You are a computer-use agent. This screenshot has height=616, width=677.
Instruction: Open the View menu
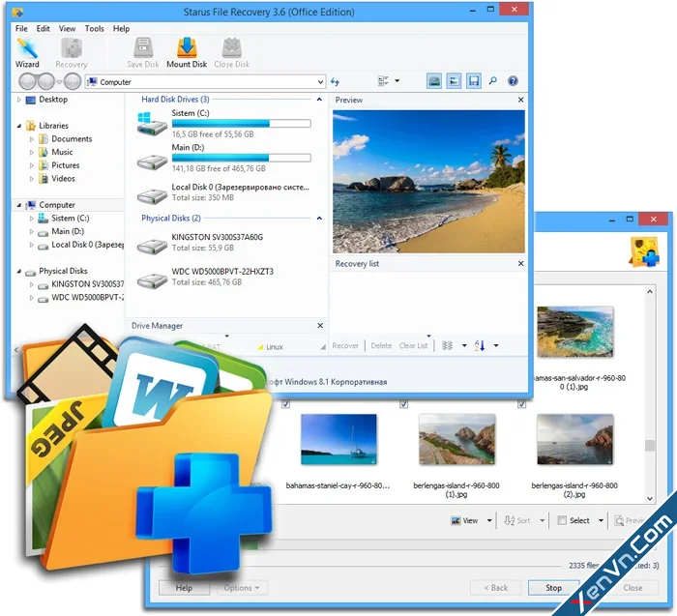pyautogui.click(x=67, y=28)
